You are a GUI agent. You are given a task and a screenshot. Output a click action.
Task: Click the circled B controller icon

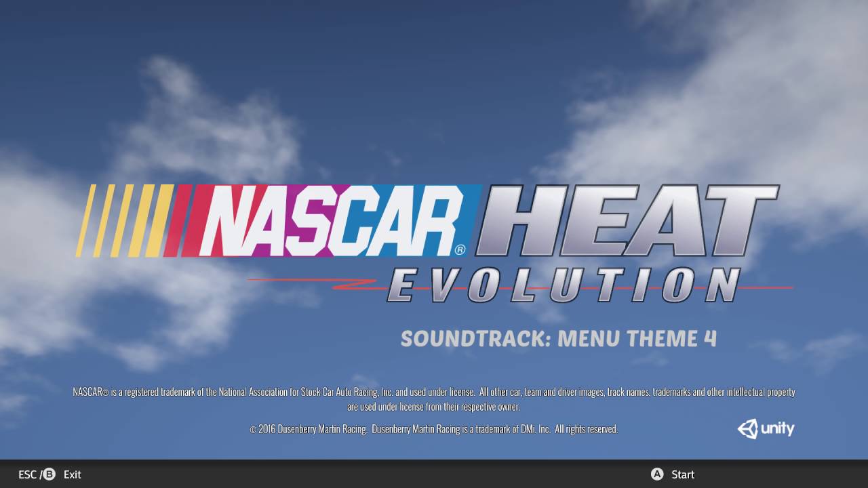(50, 474)
